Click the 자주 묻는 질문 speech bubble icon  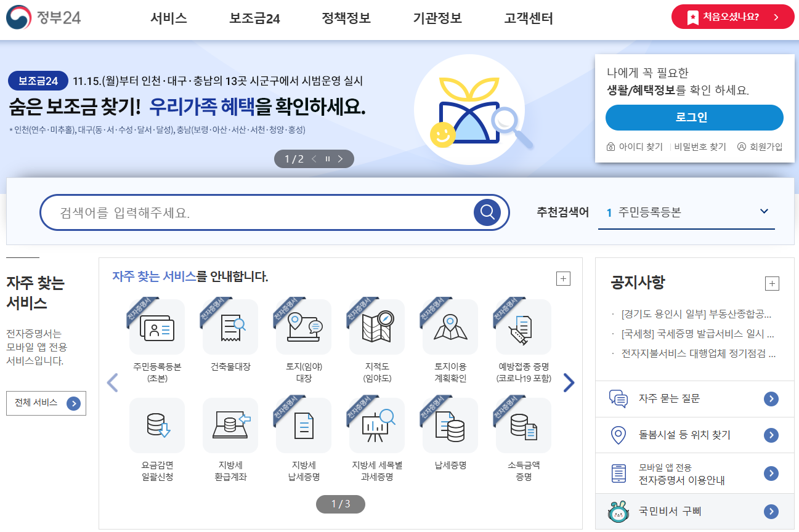point(618,399)
